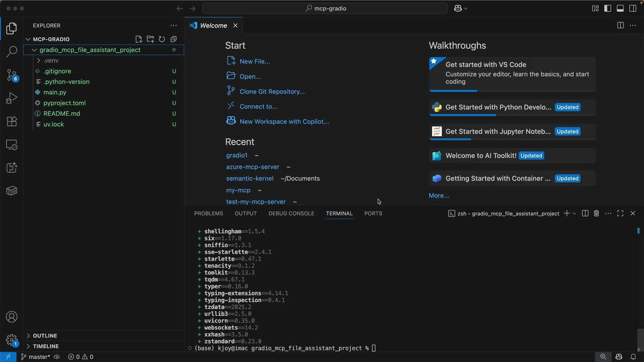The image size is (644, 362).
Task: Click the Connect to... link
Action: pyautogui.click(x=259, y=107)
